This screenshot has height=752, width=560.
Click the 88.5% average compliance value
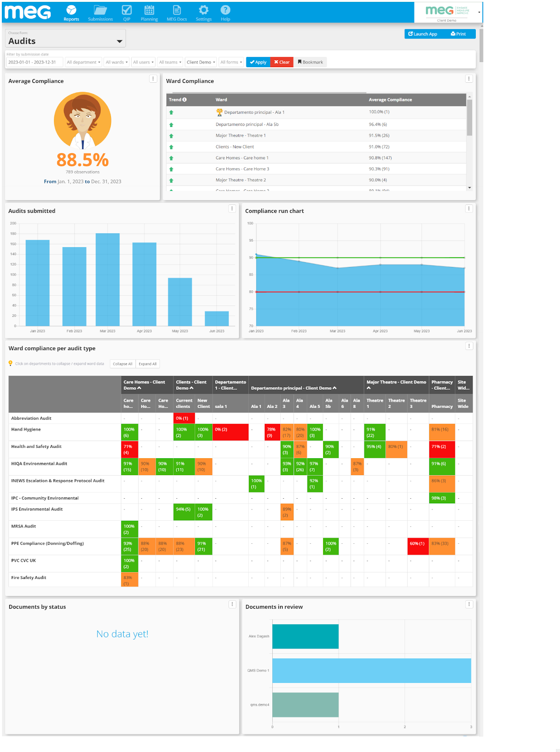(x=83, y=160)
